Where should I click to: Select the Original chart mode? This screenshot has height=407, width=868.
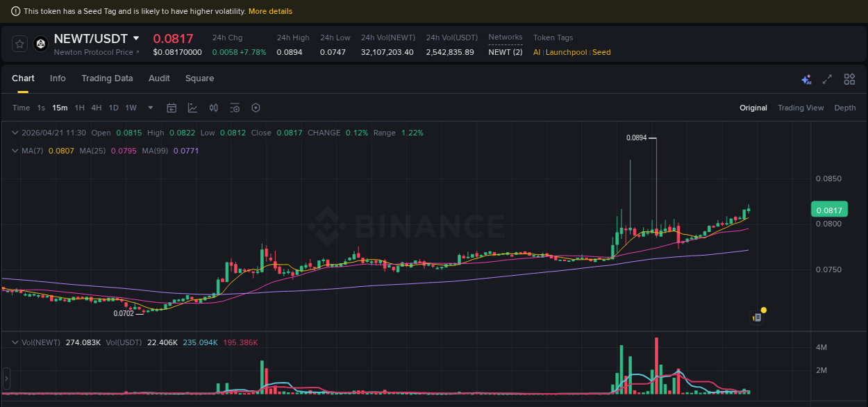pyautogui.click(x=753, y=108)
